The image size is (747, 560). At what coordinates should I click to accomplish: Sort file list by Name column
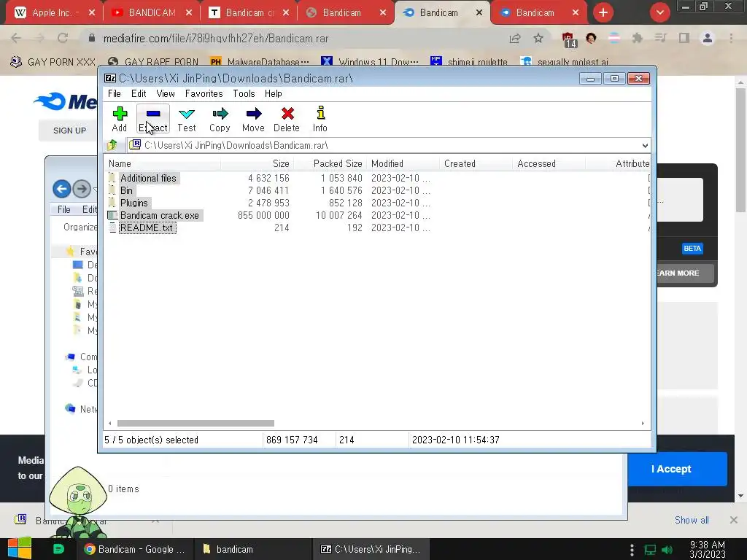point(162,164)
